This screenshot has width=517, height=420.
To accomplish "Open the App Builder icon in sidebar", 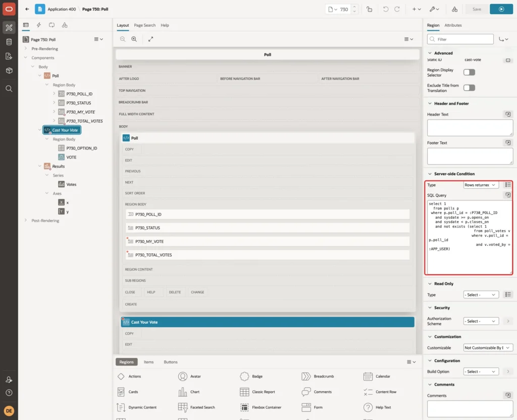I will click(9, 28).
